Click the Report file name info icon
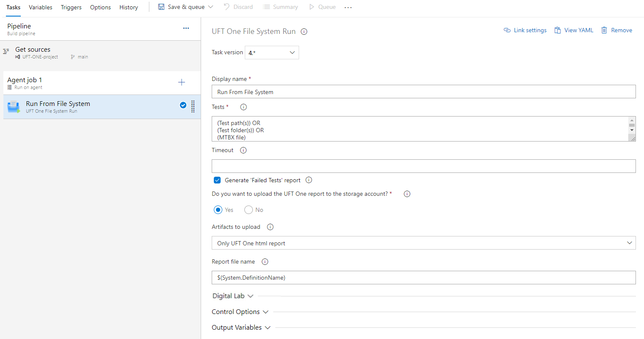This screenshot has height=339, width=644. 265,262
